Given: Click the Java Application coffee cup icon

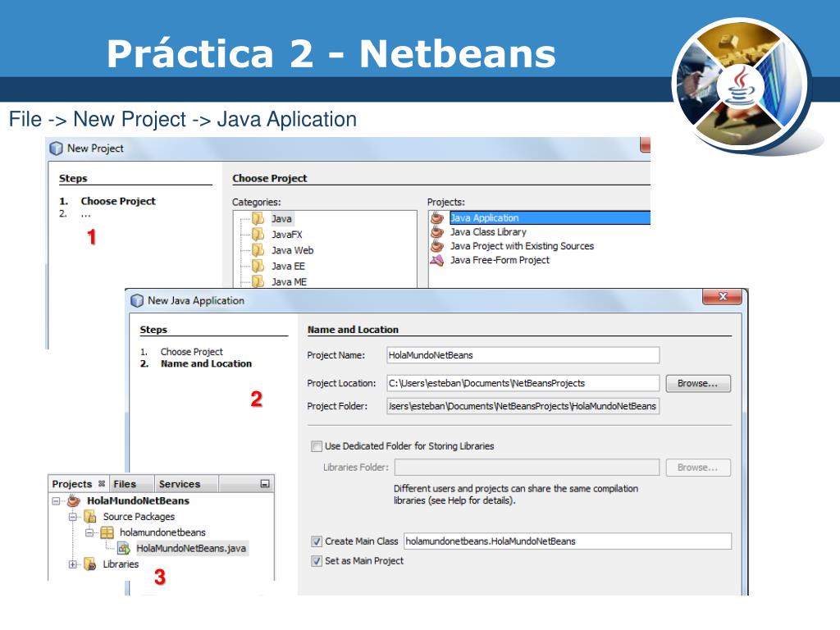Looking at the screenshot, I should (x=437, y=218).
